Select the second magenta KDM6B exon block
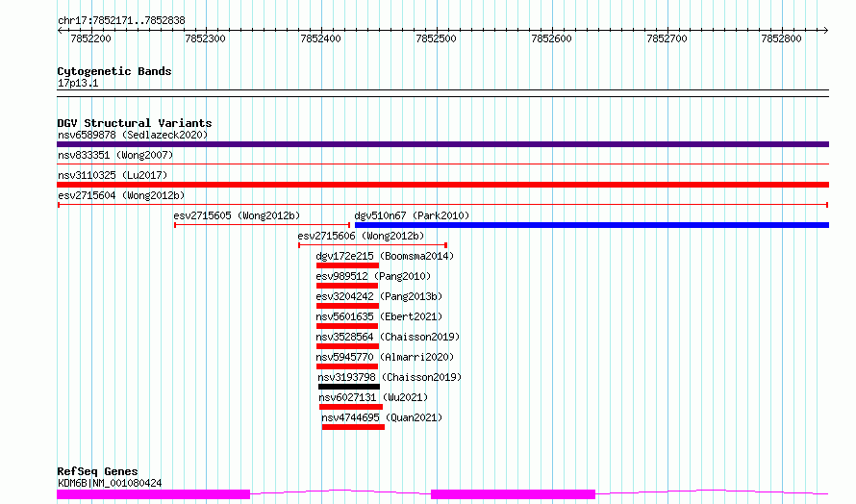The width and height of the screenshot is (856, 504). 514,494
